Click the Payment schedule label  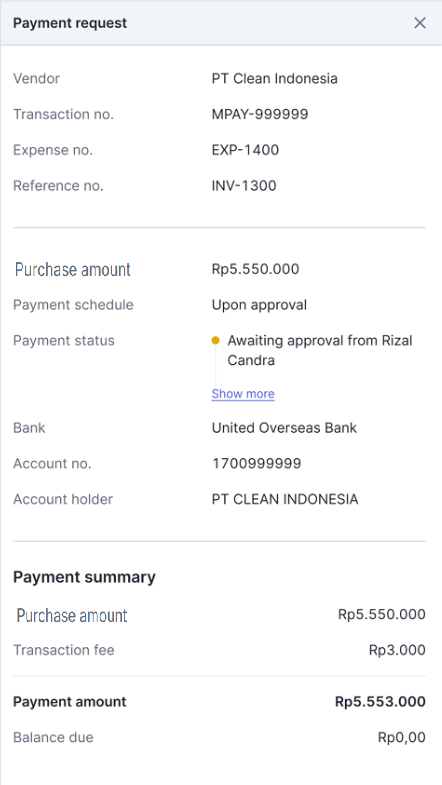click(x=73, y=305)
